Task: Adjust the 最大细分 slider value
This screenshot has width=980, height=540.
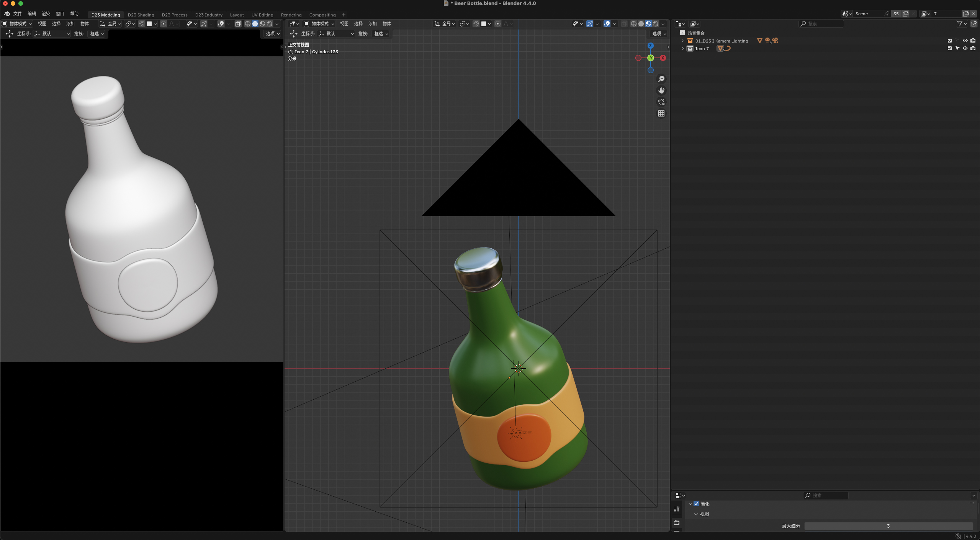Action: (x=888, y=526)
